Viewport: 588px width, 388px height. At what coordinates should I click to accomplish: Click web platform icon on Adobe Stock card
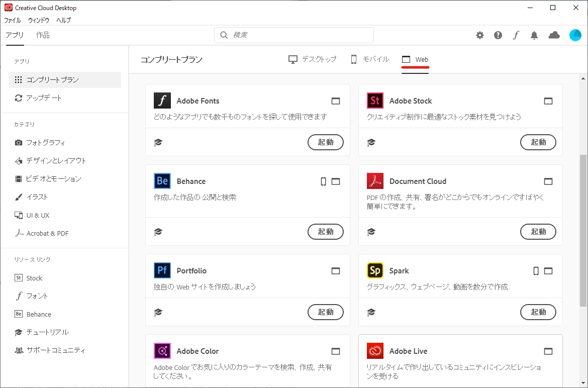pyautogui.click(x=548, y=101)
